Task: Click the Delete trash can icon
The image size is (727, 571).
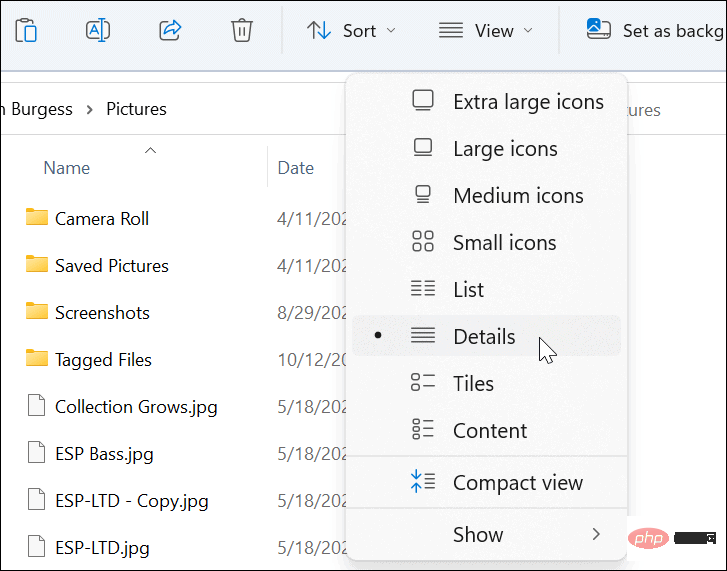Action: tap(242, 30)
